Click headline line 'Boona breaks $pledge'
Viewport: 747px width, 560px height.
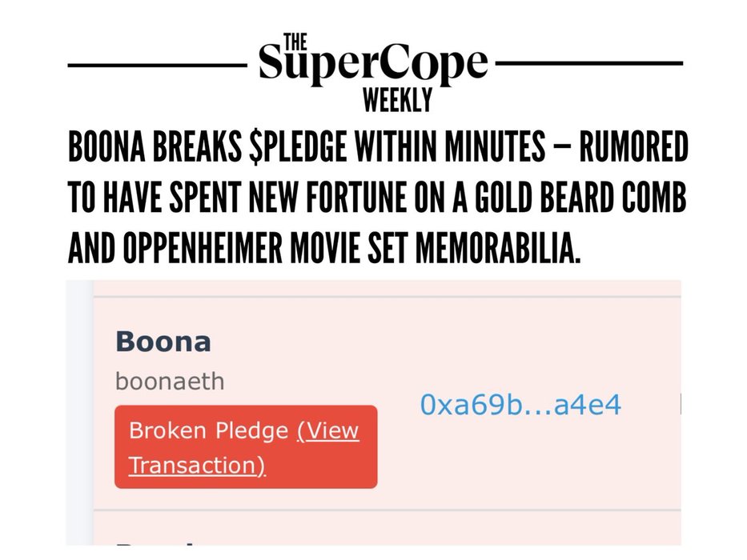coord(378,146)
